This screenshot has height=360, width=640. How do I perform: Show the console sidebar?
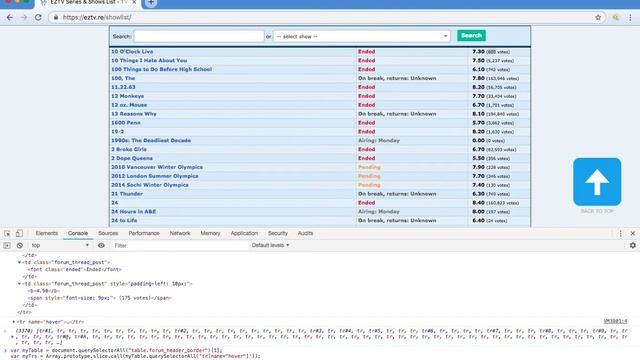[x=7, y=245]
